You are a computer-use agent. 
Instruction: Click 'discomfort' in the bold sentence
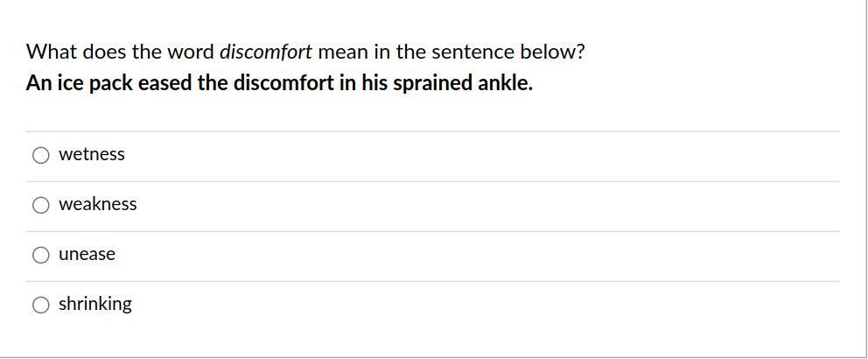tap(283, 84)
